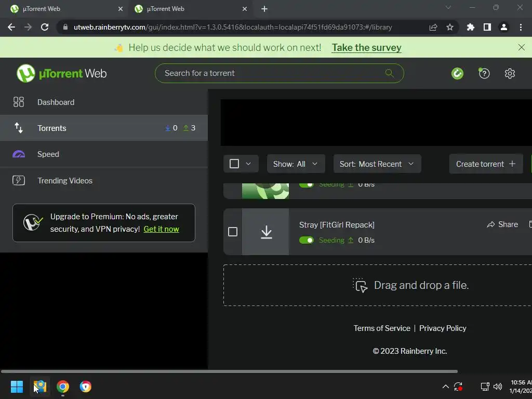Viewport: 532px width, 399px height.
Task: Click the Get it now premium link
Action: click(x=161, y=229)
